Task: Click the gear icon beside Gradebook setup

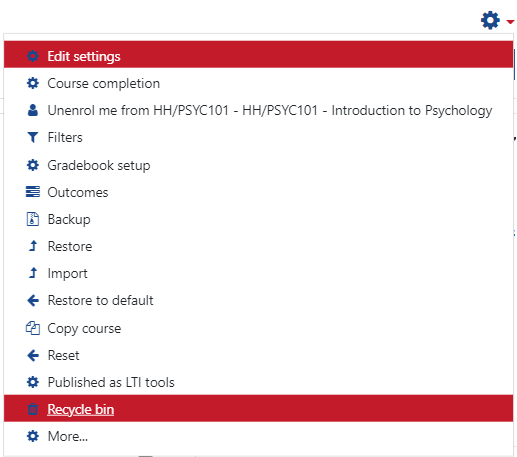Action: 33,165
